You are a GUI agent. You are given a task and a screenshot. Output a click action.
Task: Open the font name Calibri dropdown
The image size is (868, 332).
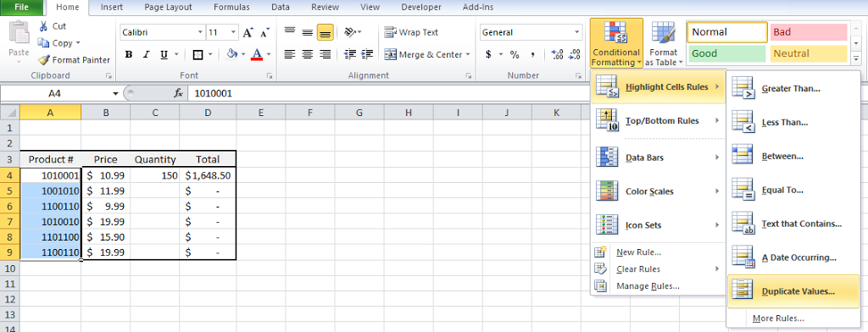click(200, 33)
